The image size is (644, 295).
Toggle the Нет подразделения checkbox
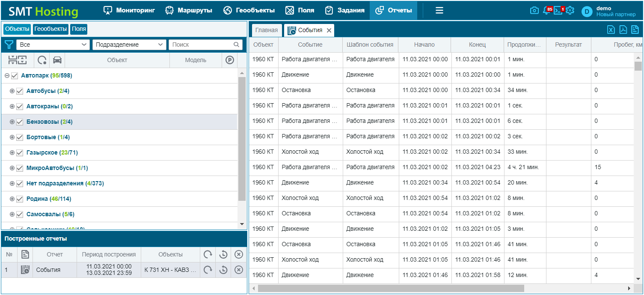[20, 184]
